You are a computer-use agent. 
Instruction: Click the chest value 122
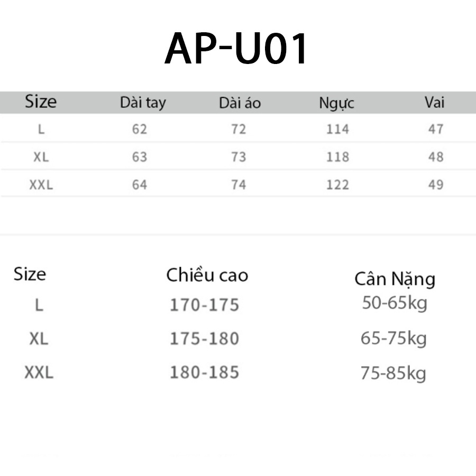[337, 185]
